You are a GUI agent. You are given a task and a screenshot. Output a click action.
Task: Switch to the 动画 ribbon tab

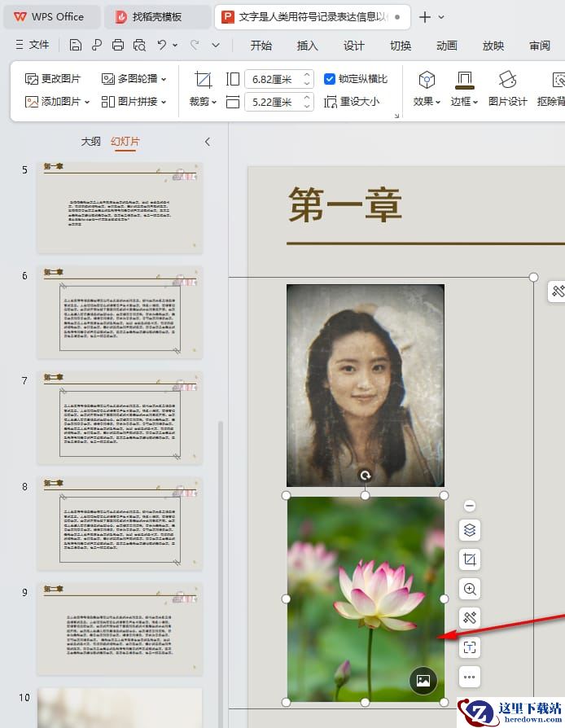pos(447,45)
